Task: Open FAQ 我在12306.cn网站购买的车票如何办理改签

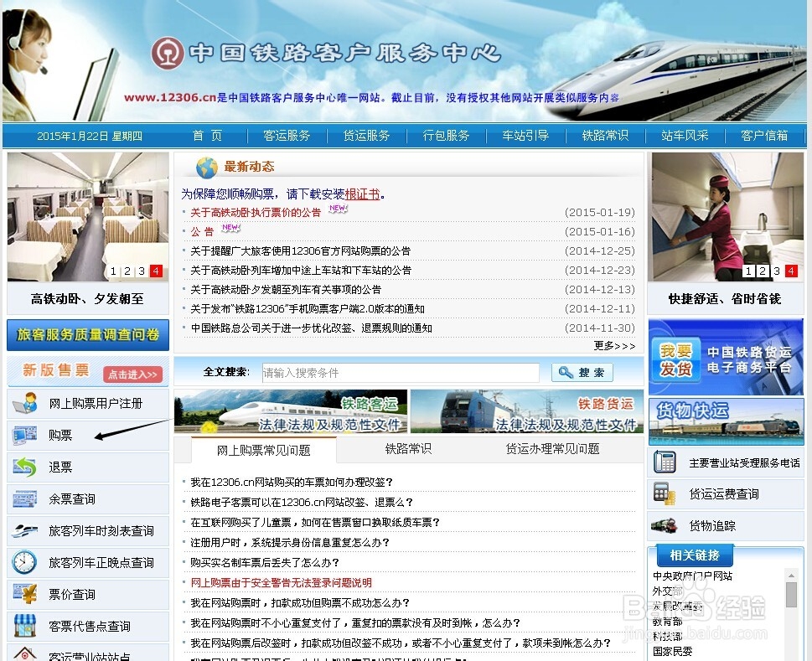Action: (x=292, y=483)
